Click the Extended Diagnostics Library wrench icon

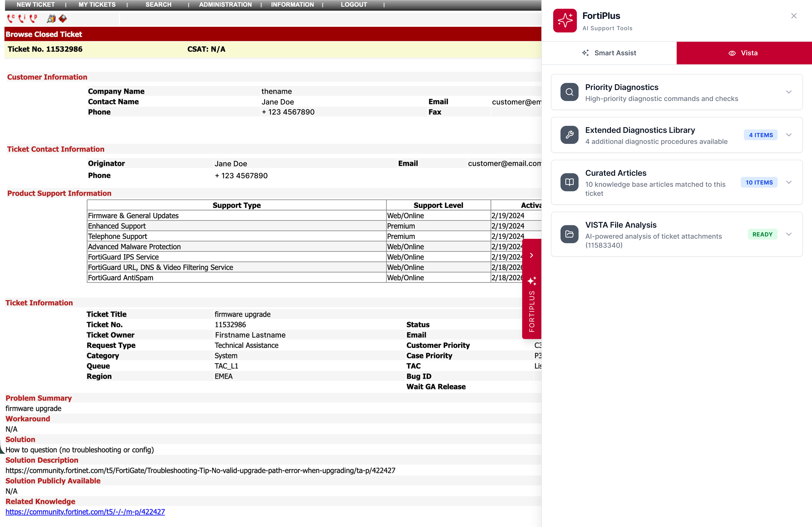pos(569,135)
